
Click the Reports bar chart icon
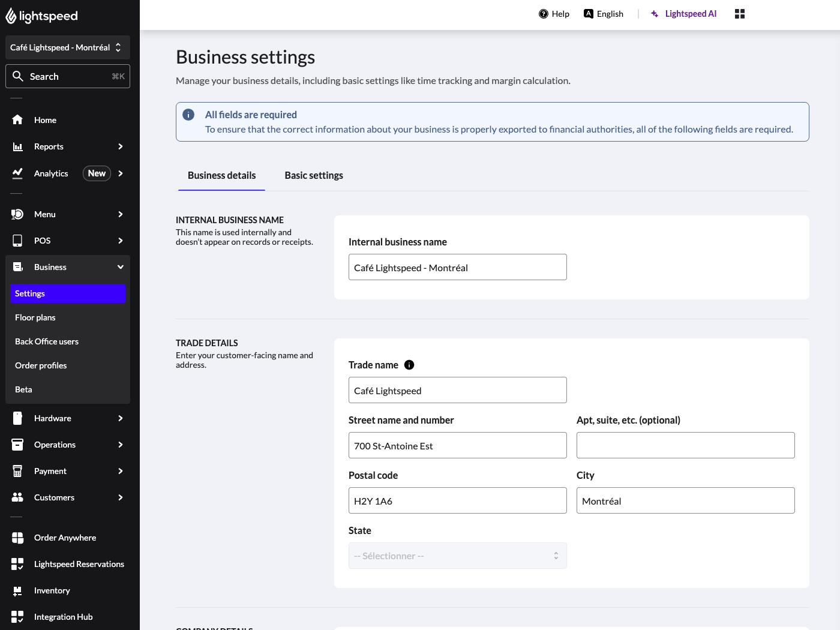pos(17,146)
